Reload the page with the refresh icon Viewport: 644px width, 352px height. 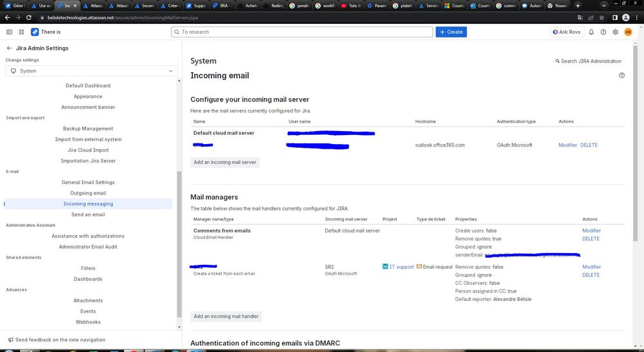(29, 17)
